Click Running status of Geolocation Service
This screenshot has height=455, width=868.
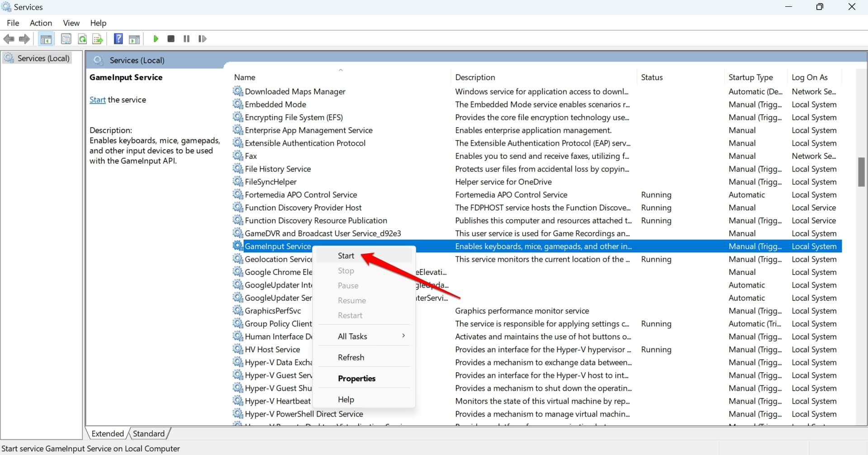click(656, 259)
